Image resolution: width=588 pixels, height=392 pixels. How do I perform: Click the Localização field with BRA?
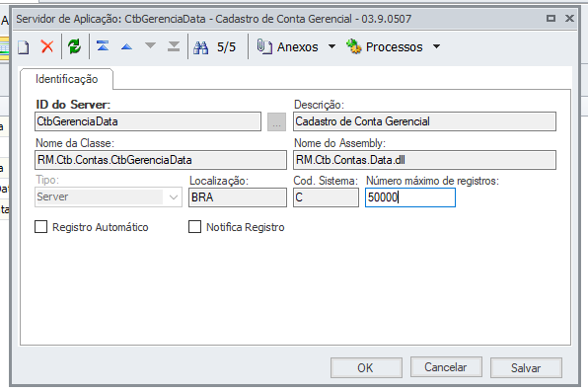pyautogui.click(x=238, y=197)
